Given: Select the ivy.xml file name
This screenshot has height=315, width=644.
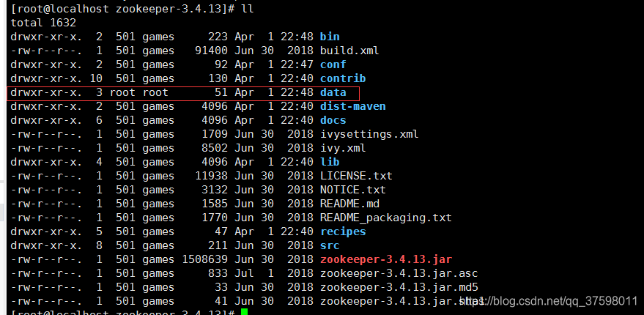Looking at the screenshot, I should [x=343, y=148].
